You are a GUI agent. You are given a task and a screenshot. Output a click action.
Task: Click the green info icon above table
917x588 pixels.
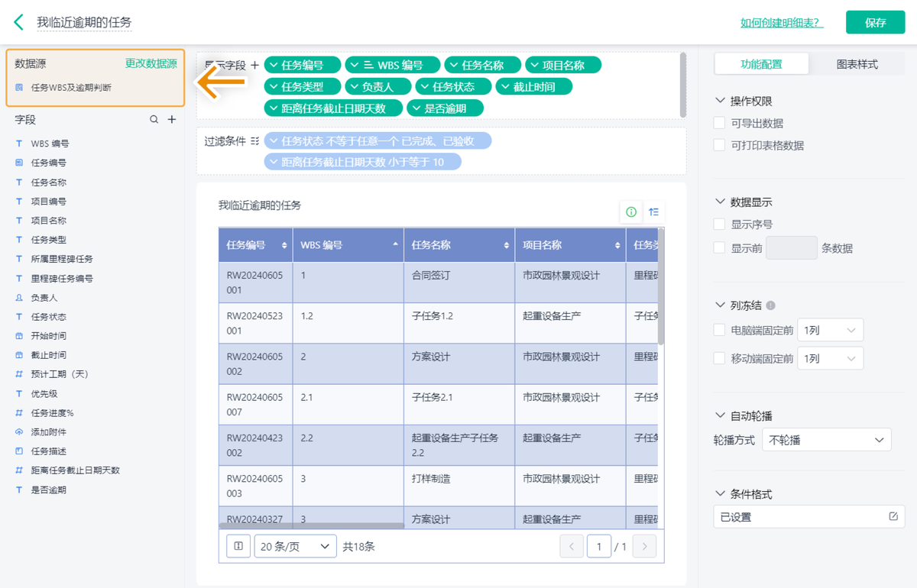point(631,212)
